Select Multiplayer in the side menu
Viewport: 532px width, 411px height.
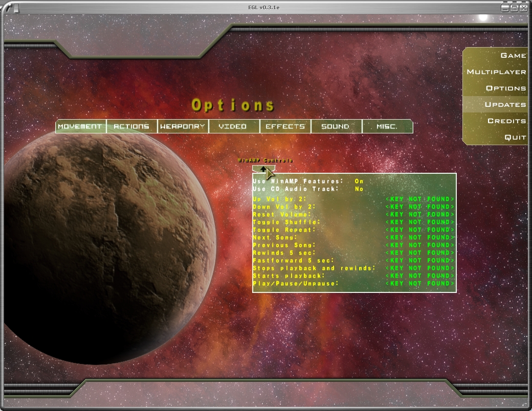click(x=496, y=72)
